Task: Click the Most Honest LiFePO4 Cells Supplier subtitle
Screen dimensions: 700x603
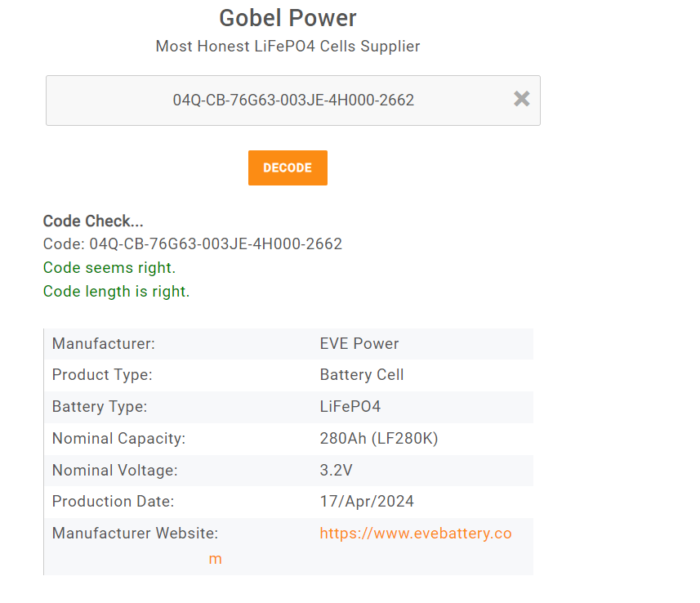Action: tap(288, 47)
